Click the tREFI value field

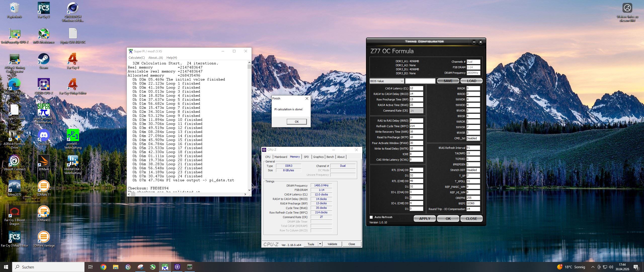pos(473,203)
